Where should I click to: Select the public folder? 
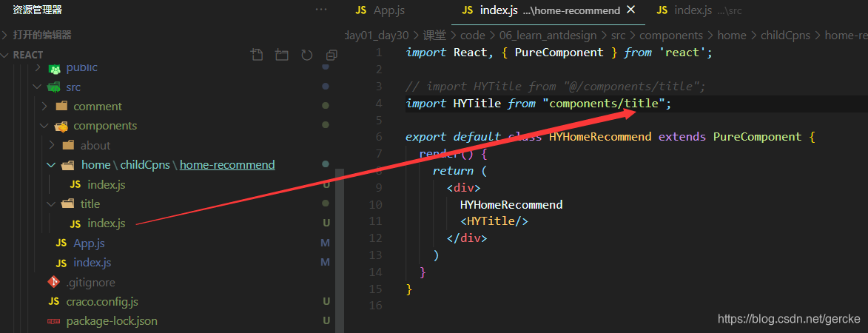[x=82, y=67]
